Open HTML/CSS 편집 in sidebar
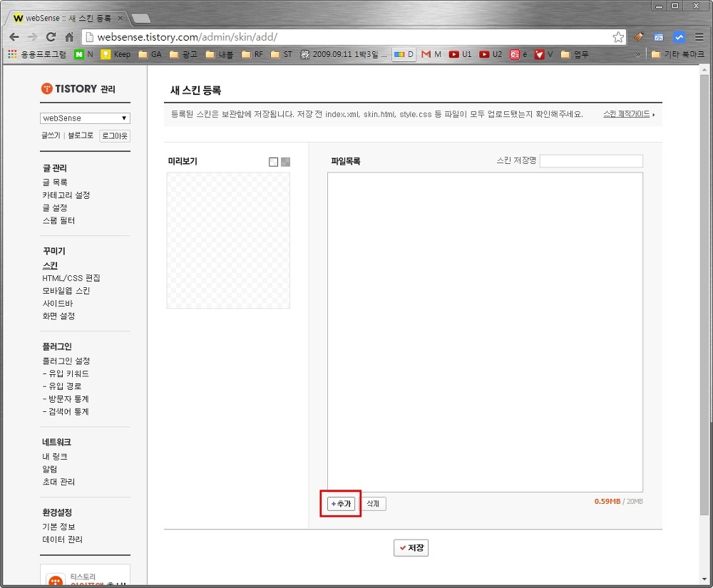This screenshot has width=713, height=588. click(71, 278)
